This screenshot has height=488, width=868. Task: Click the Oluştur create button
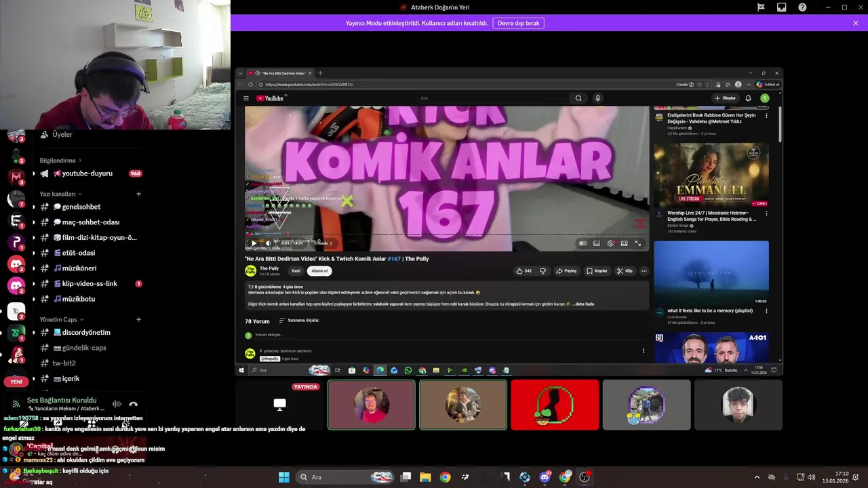coord(726,98)
